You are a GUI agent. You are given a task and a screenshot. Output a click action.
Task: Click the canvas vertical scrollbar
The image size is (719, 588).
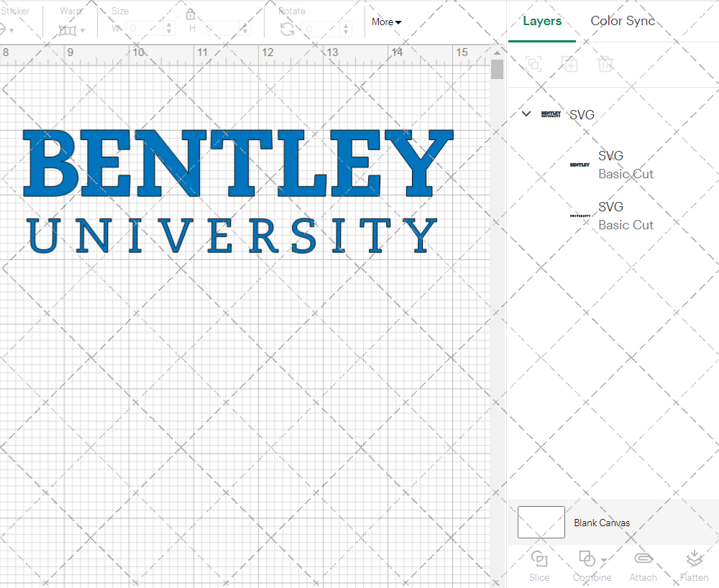(496, 68)
